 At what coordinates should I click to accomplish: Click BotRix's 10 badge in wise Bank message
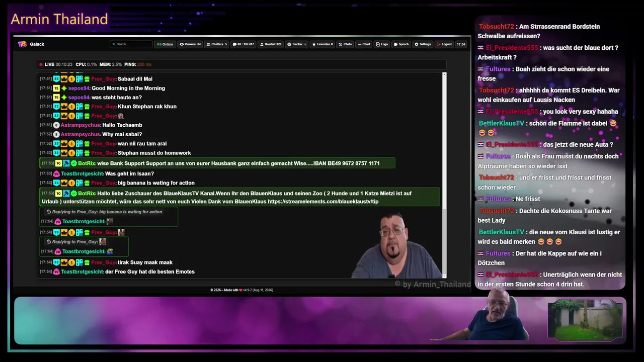click(58, 163)
